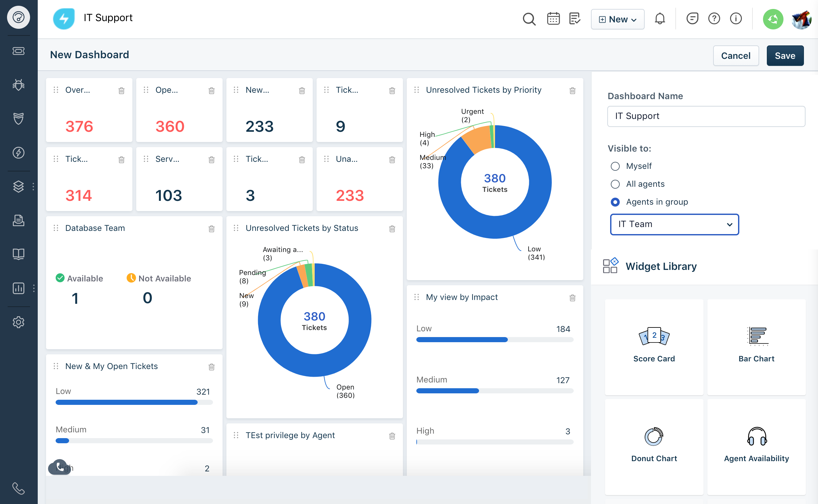
Task: Open the search icon in header
Action: (529, 19)
